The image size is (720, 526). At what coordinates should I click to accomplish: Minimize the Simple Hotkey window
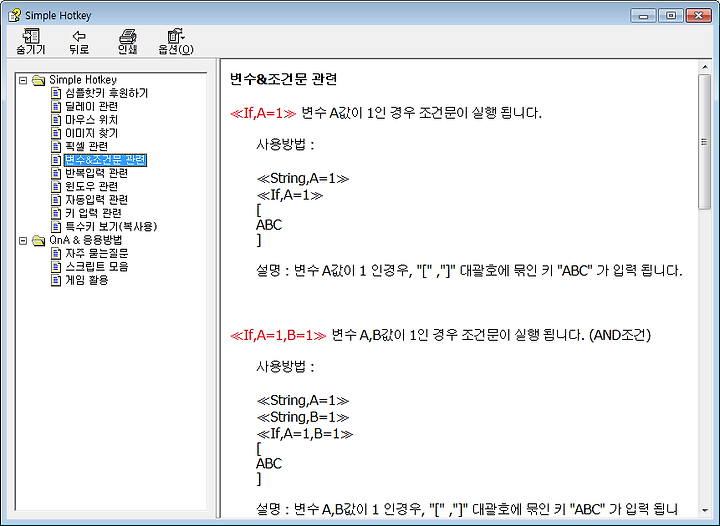[x=643, y=16]
